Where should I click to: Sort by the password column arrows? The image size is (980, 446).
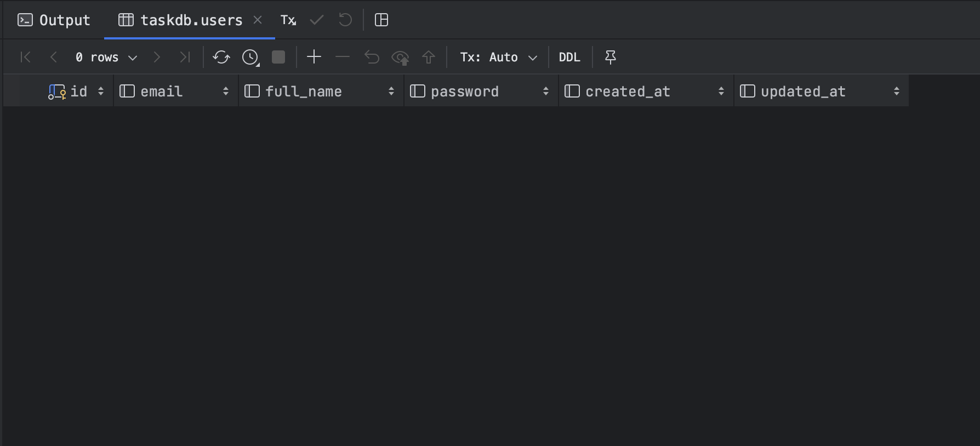coord(546,92)
